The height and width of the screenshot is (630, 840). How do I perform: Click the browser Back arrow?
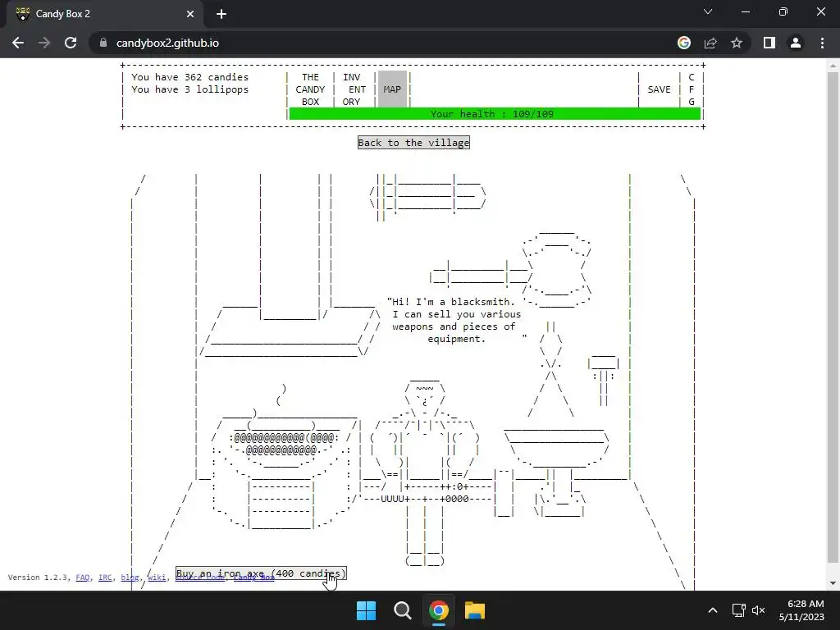click(x=18, y=43)
